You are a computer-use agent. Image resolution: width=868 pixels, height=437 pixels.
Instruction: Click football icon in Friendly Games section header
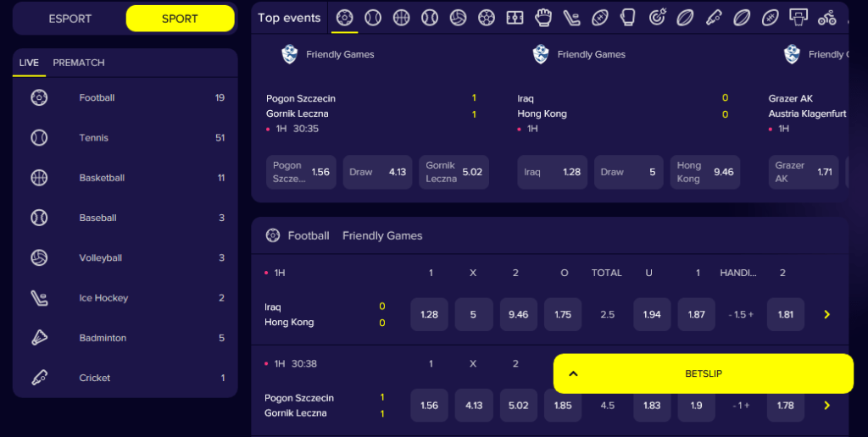(x=273, y=235)
